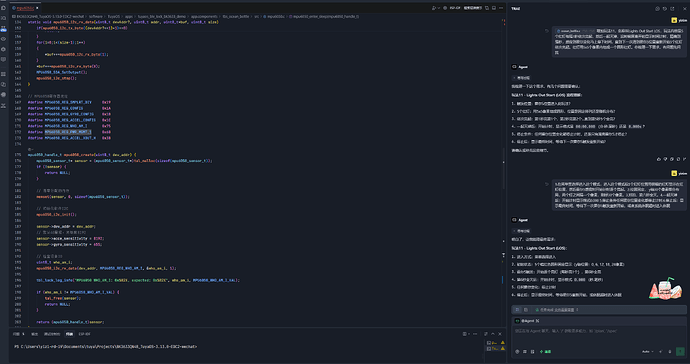Click the green send message button
This screenshot has width=690, height=364.
click(680, 352)
